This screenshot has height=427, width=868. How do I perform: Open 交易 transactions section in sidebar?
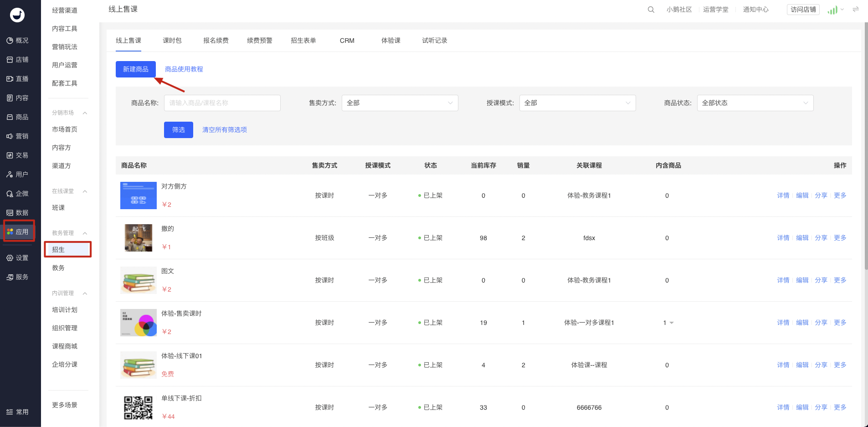[17, 155]
